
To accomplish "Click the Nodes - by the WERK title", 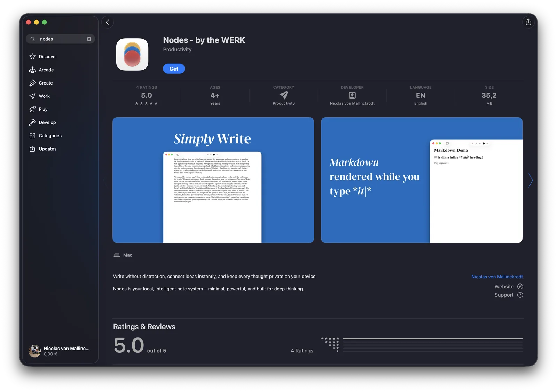I will click(204, 40).
